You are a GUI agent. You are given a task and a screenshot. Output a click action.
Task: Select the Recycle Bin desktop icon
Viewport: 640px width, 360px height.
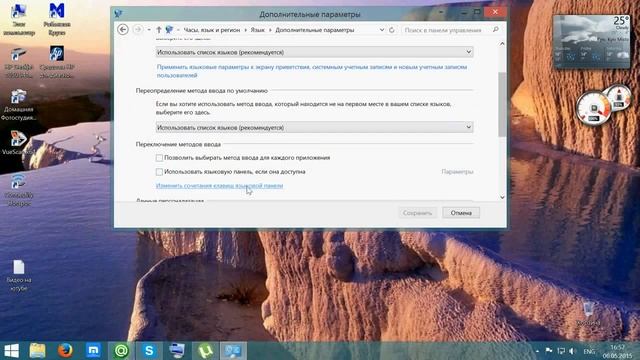pyautogui.click(x=588, y=314)
